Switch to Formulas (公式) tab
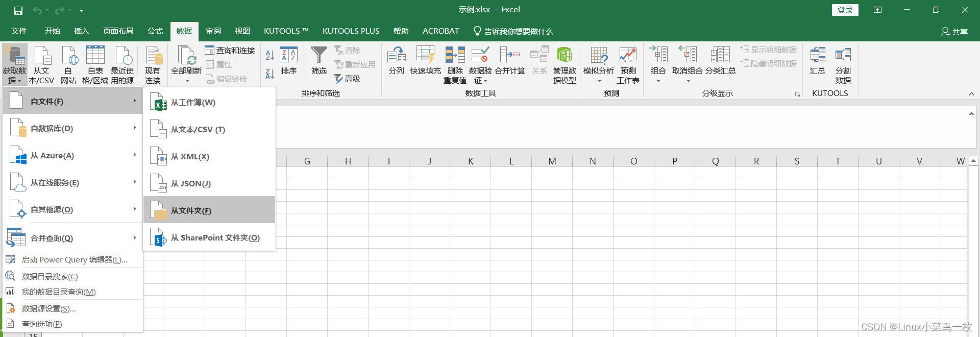 (155, 31)
